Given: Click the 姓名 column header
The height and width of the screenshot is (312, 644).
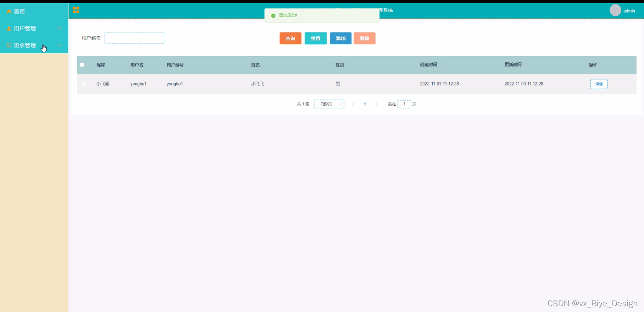Looking at the screenshot, I should 256,65.
